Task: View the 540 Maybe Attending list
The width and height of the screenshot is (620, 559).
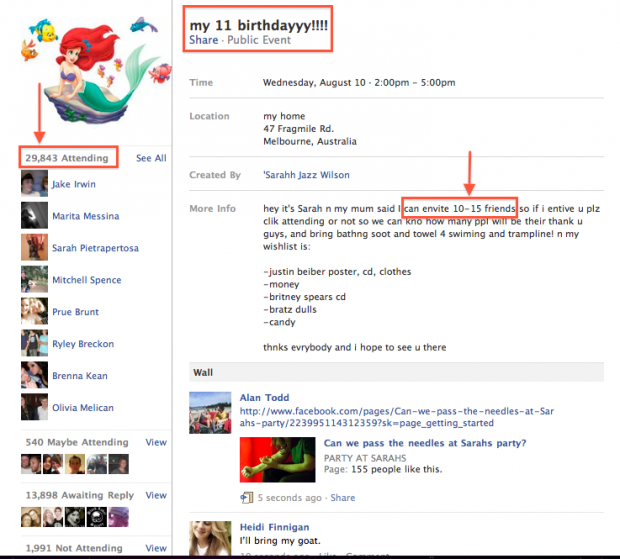Action: pos(156,442)
